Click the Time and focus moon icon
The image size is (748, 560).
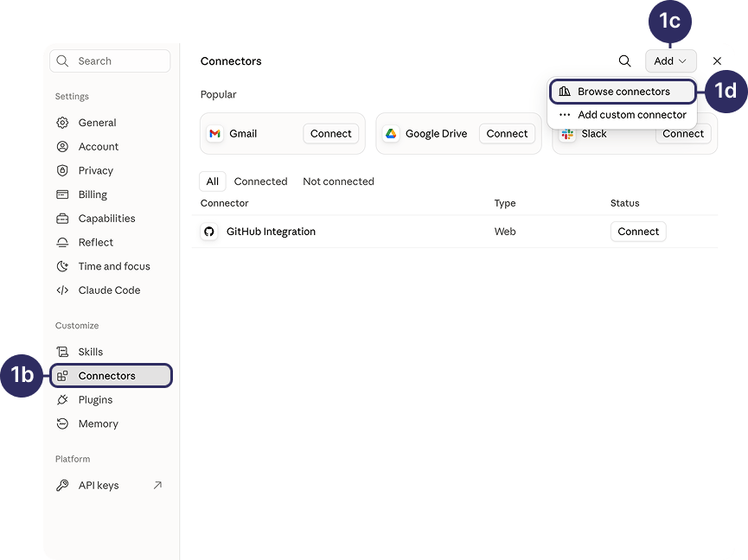pos(62,266)
